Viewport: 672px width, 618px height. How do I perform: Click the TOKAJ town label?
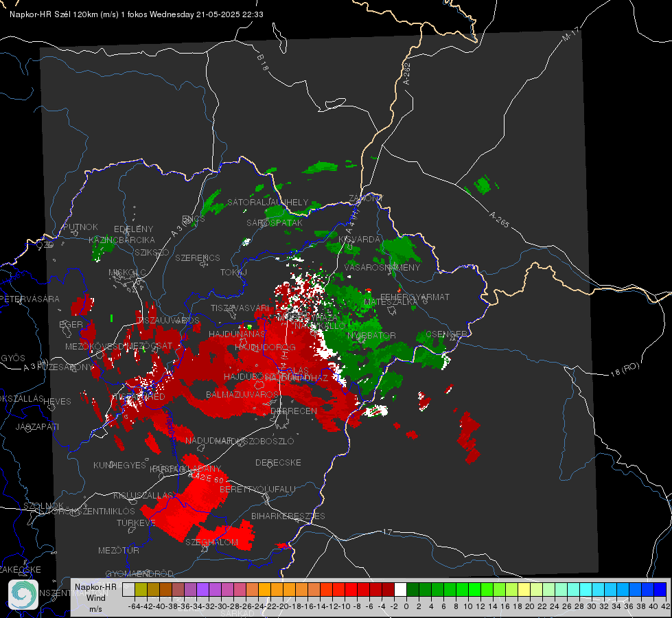point(233,273)
